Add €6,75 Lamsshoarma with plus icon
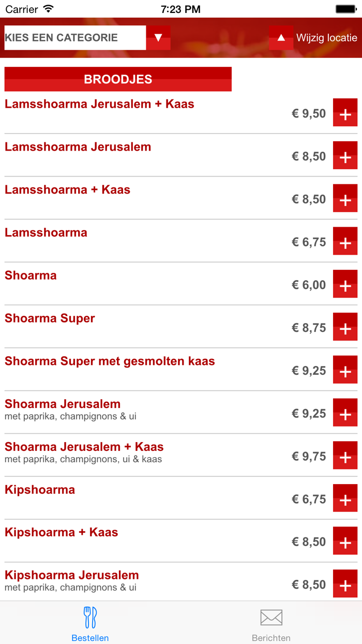The height and width of the screenshot is (644, 362). 345,241
